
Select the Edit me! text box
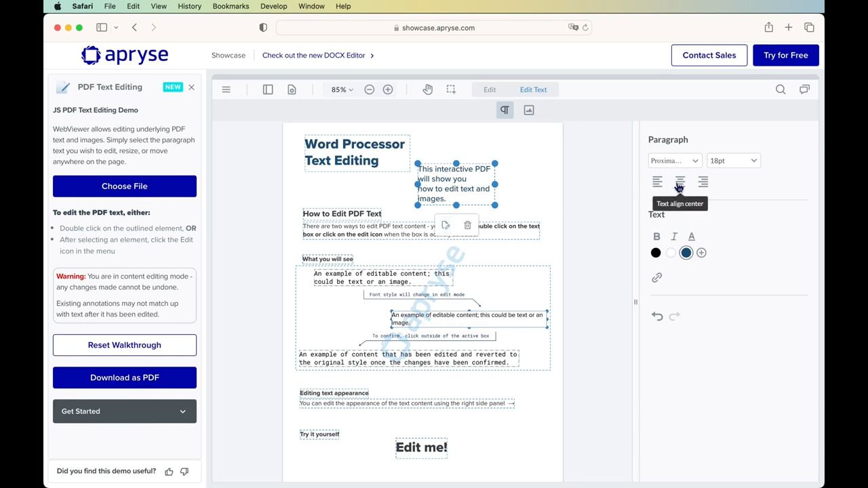421,447
